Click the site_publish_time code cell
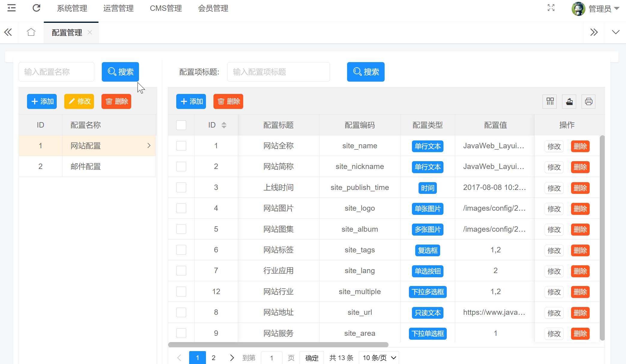Viewport: 626px width, 364px height. pyautogui.click(x=360, y=188)
